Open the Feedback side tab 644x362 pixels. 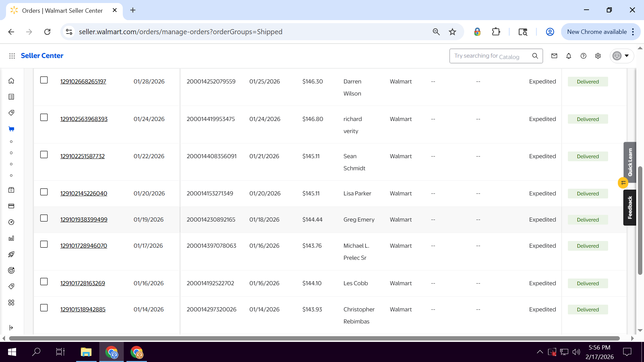click(630, 207)
